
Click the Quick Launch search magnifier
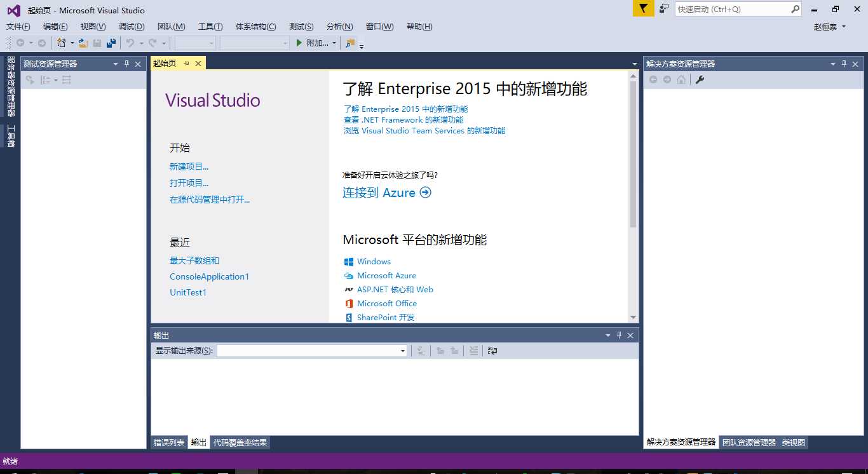tap(795, 10)
